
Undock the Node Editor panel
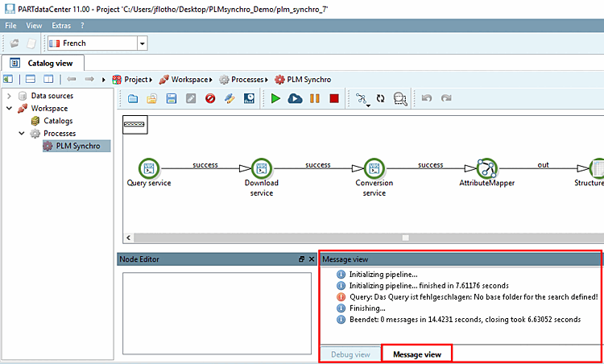(x=301, y=259)
